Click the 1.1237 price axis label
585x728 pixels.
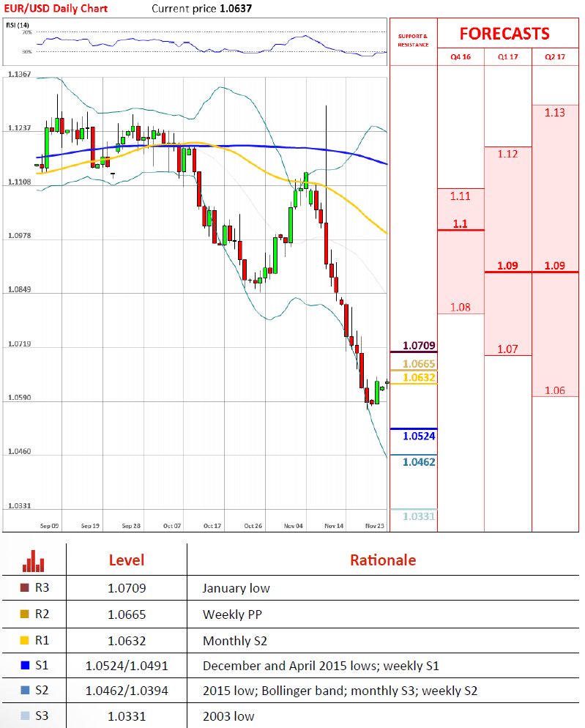[20, 127]
